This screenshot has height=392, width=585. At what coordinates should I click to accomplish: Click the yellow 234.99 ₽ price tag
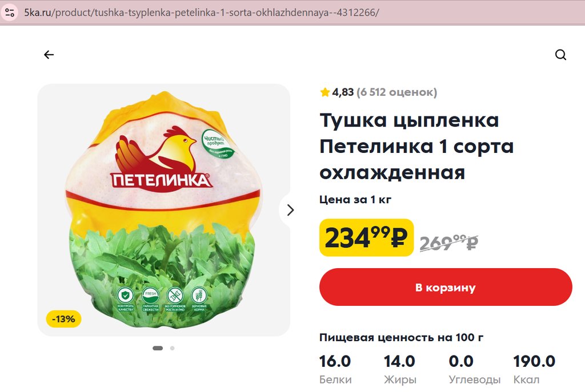(x=366, y=238)
